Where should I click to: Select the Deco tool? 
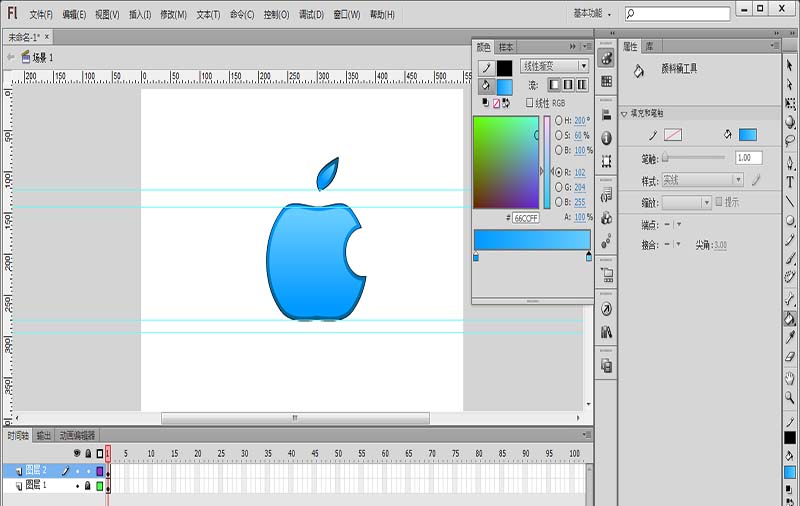[790, 276]
